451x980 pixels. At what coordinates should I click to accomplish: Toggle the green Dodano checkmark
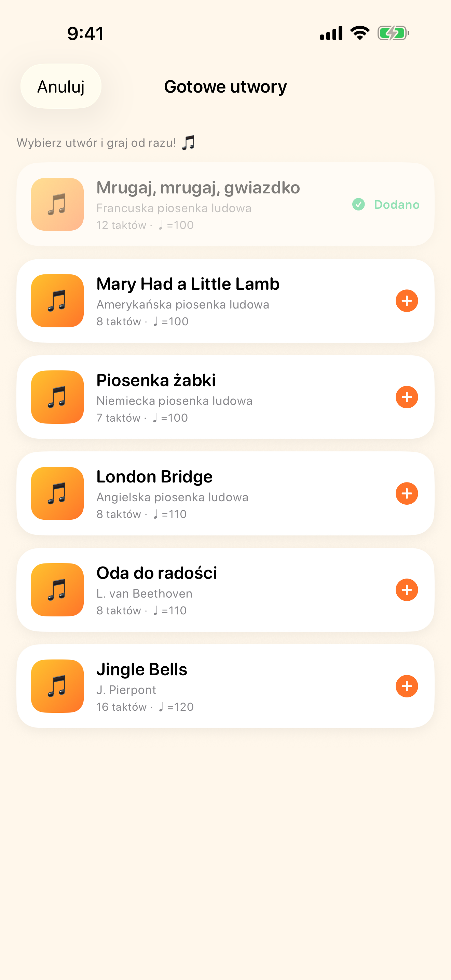(358, 204)
